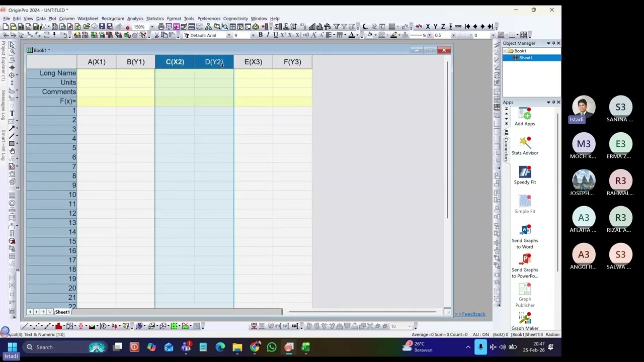Open the Statistics menu
Screen dimensions: 644x362
pyautogui.click(x=155, y=19)
